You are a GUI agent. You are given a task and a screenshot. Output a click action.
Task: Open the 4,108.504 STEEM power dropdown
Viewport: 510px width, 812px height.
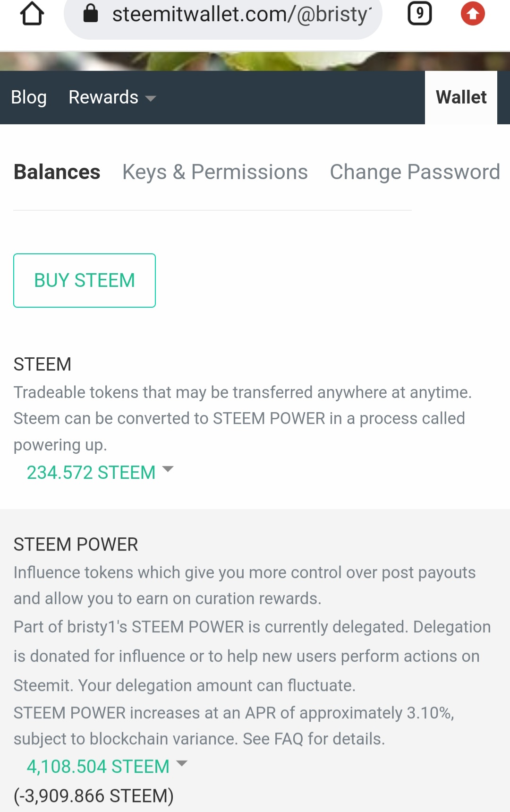(x=98, y=766)
